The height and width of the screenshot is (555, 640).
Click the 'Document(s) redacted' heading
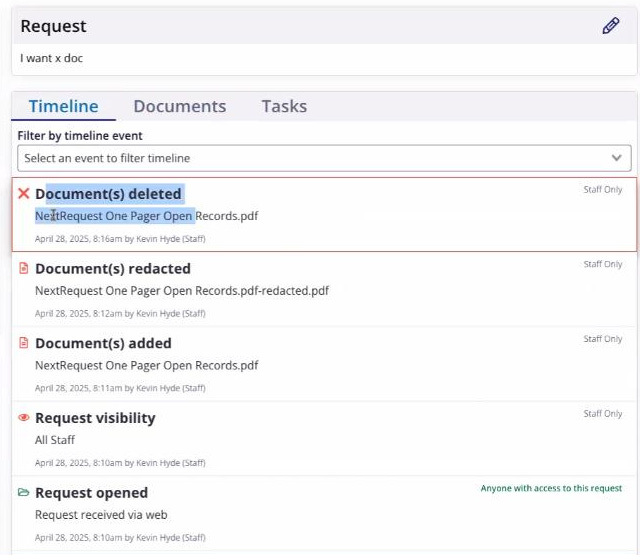click(113, 269)
